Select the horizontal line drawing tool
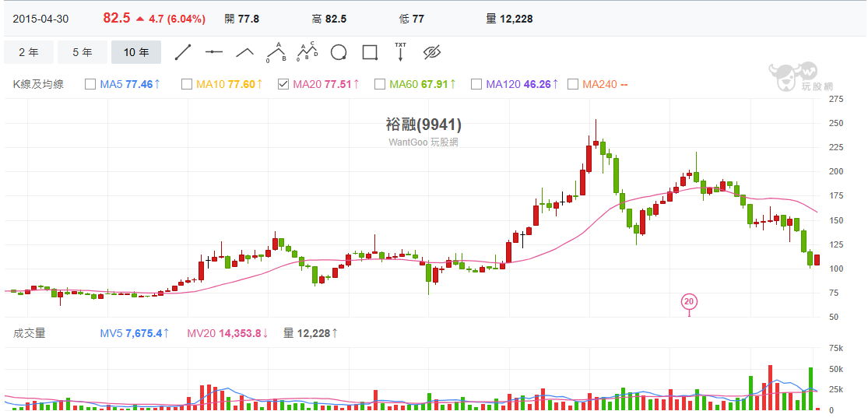Screen dimensions: 868x418 pyautogui.click(x=214, y=52)
